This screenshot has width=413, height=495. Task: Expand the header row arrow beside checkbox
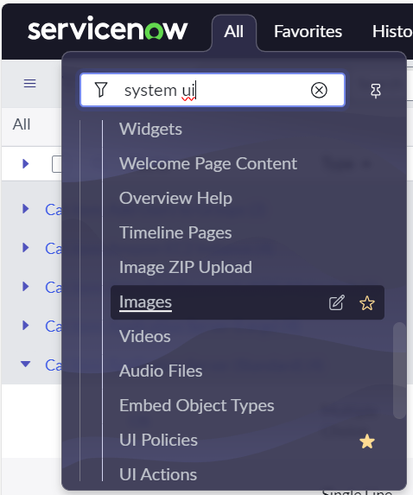[x=25, y=164]
